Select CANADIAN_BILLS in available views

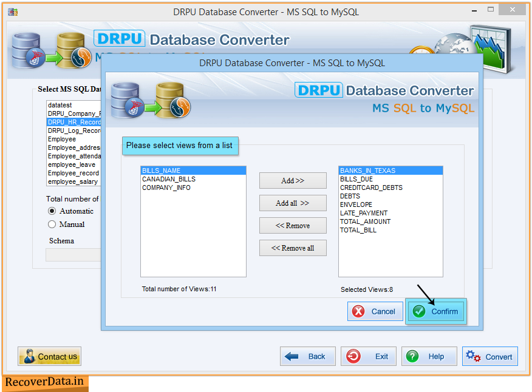coord(193,179)
